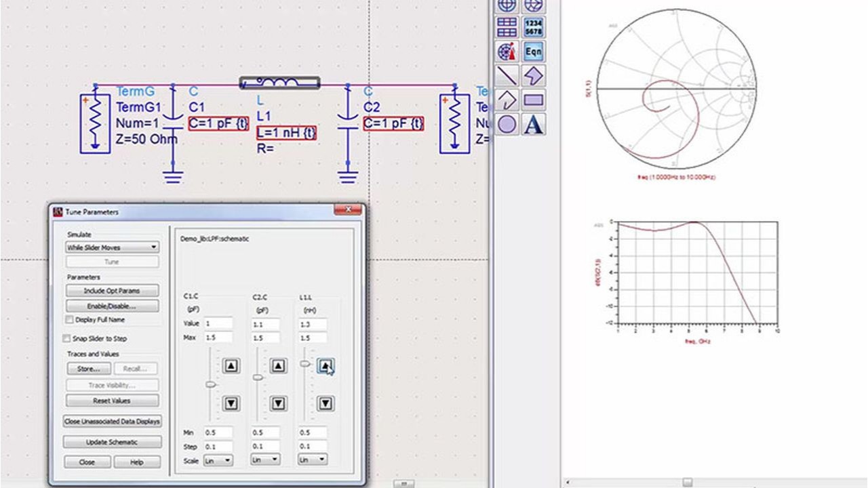Image resolution: width=868 pixels, height=488 pixels.
Task: Decrease C1.C with the down arrow
Action: (x=231, y=404)
